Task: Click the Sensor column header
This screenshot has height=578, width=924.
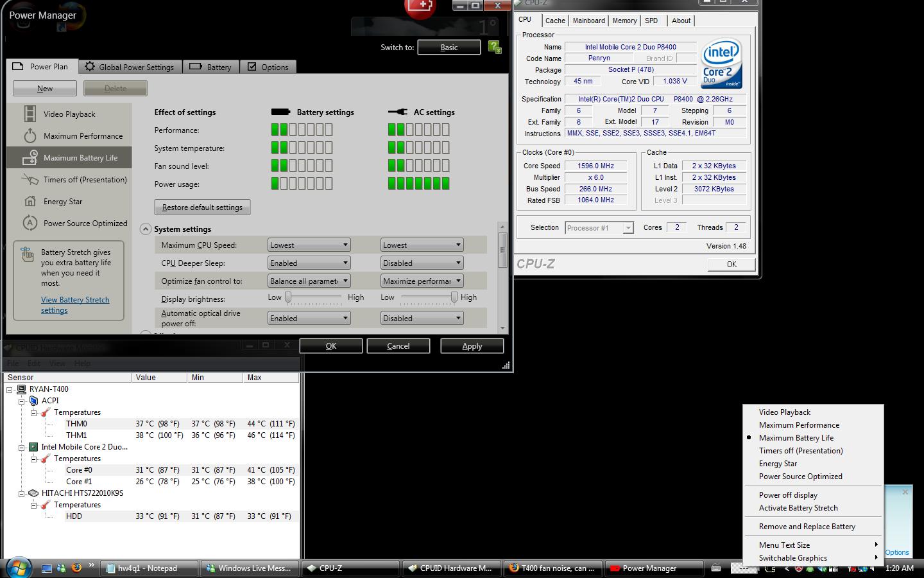Action: [x=67, y=378]
